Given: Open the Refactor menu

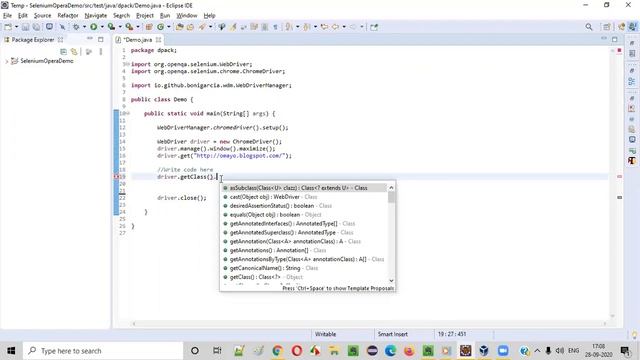Looking at the screenshot, I should click(x=68, y=16).
